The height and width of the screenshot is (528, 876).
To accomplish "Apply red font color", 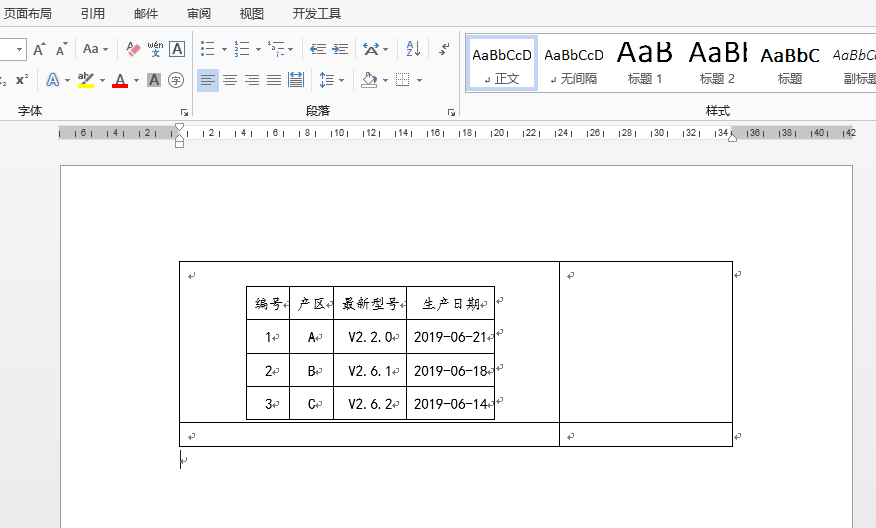I will click(x=120, y=80).
